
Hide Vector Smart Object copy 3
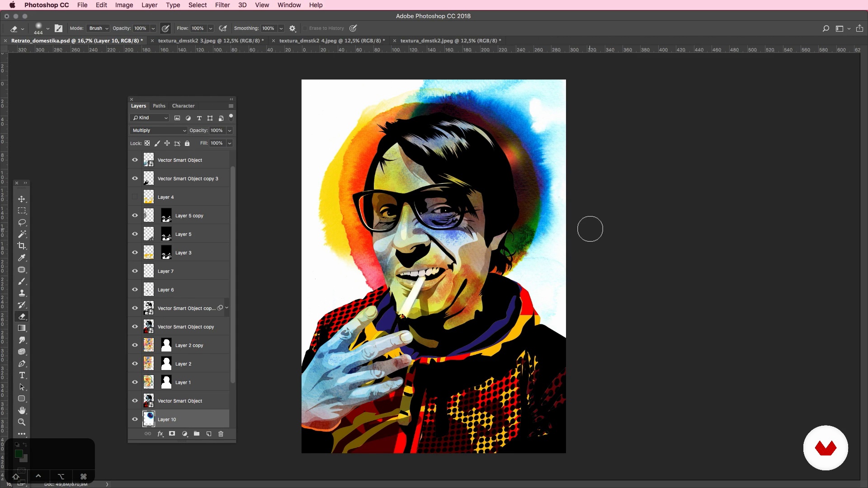pos(135,178)
